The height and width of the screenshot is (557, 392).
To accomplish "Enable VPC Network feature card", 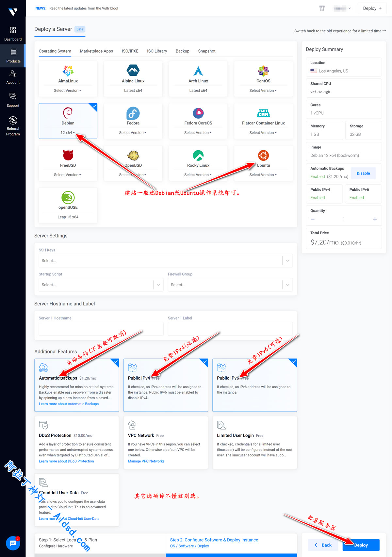I will (166, 442).
